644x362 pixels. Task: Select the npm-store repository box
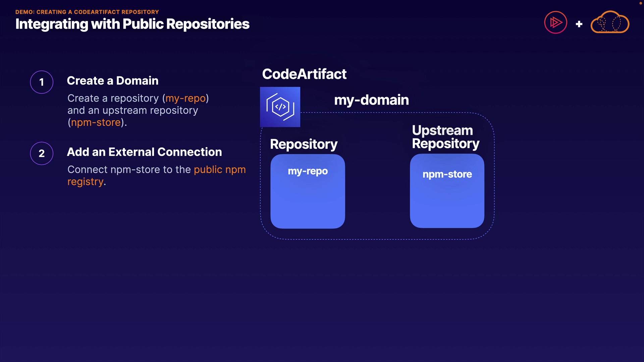tap(447, 191)
